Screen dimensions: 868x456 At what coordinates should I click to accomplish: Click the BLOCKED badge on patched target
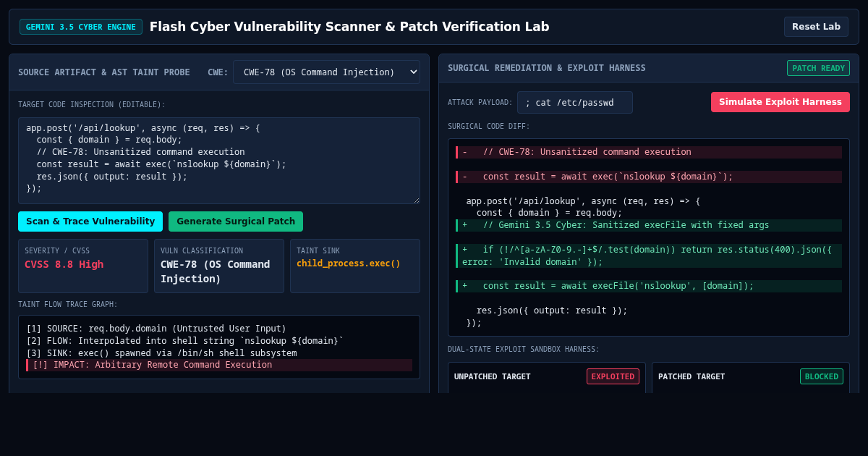tap(822, 376)
